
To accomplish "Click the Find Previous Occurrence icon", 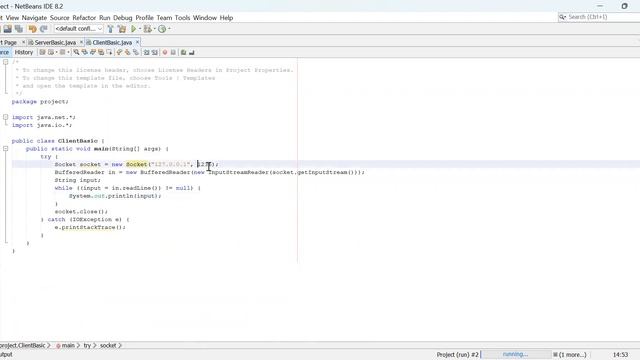I will (x=84, y=52).
